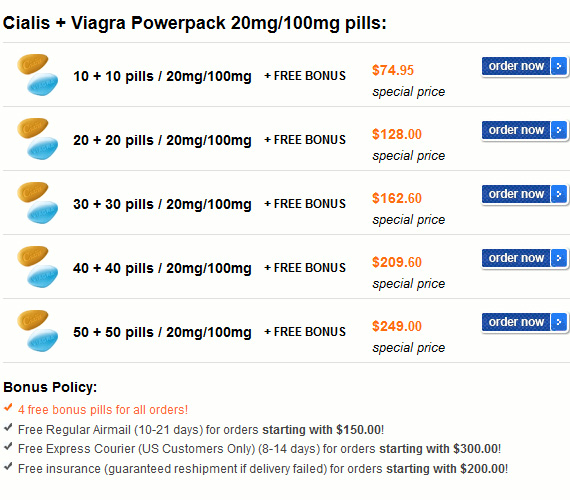Select the 10 + 10 pills title

(x=162, y=76)
